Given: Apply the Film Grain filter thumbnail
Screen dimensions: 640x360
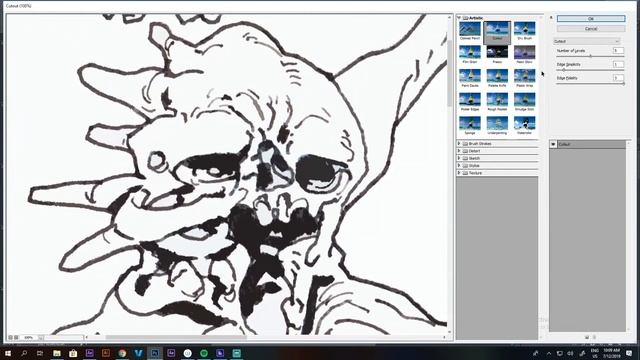Looking at the screenshot, I should pyautogui.click(x=470, y=53).
